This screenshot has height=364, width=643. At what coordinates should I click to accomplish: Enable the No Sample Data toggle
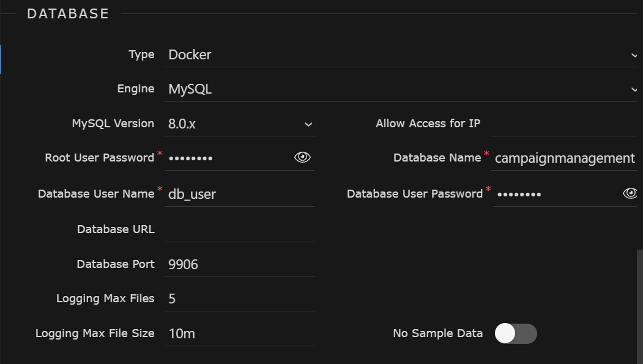tap(516, 333)
